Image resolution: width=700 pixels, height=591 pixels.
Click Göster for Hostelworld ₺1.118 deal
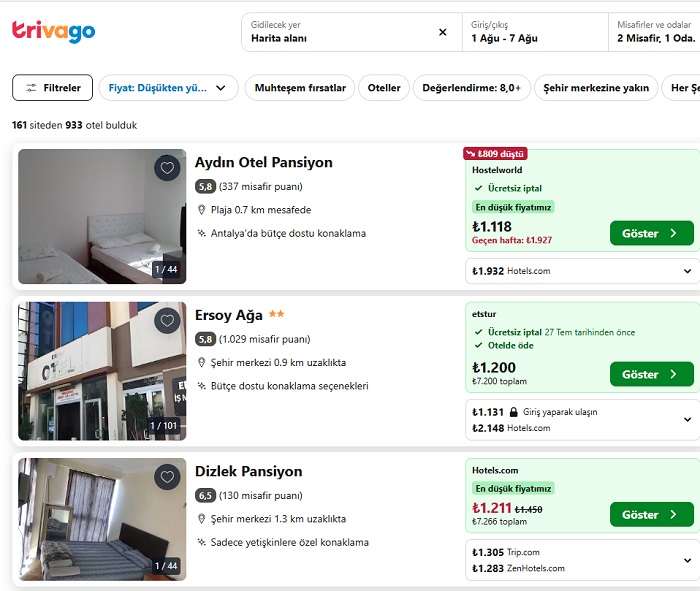coord(652,233)
